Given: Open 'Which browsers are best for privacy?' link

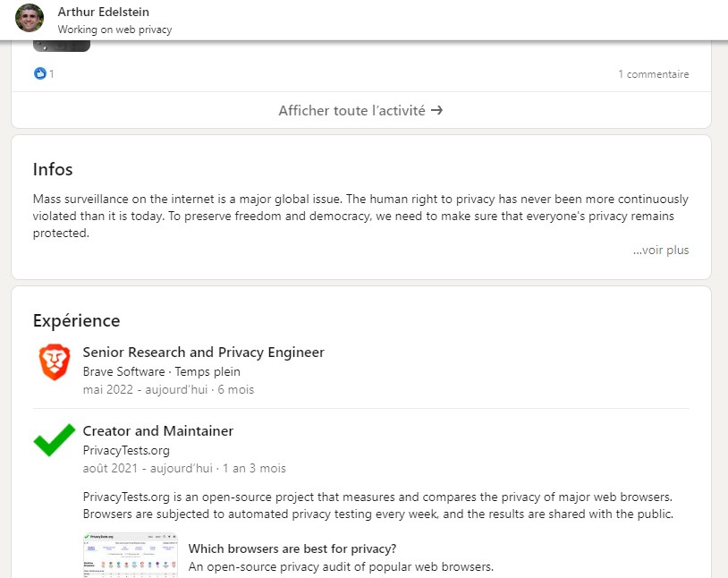Looking at the screenshot, I should 292,548.
